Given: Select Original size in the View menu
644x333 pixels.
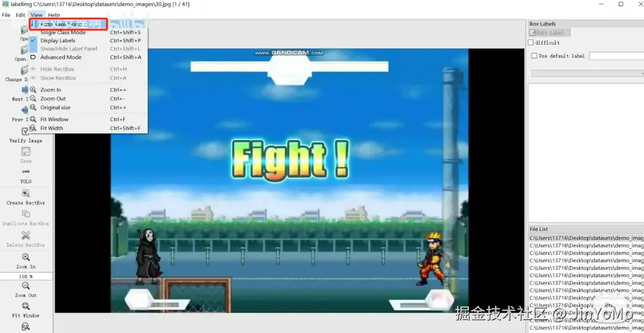Looking at the screenshot, I should [88, 107].
